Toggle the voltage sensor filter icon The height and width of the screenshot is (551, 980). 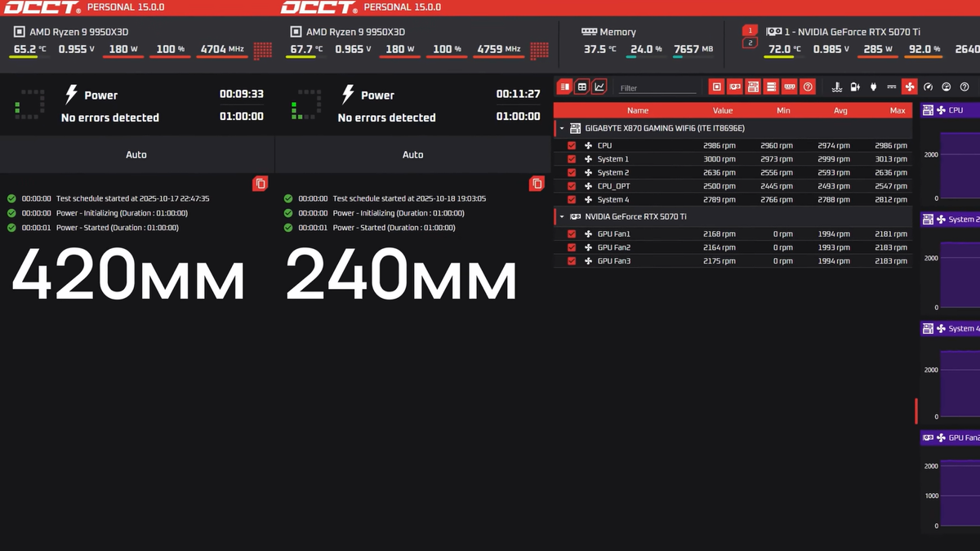click(891, 87)
